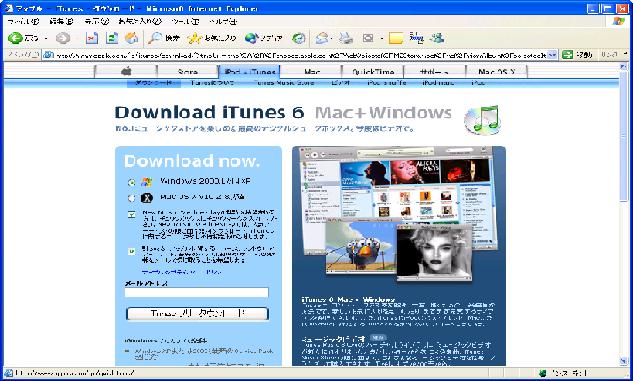Select the Mac OS X radio button
The height and width of the screenshot is (381, 633).
(x=132, y=198)
